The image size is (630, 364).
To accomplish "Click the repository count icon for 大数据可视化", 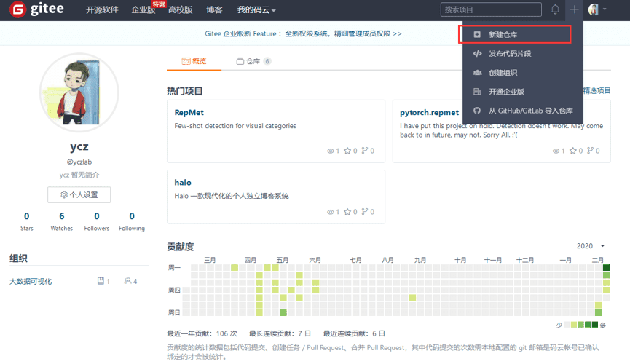I will pyautogui.click(x=101, y=281).
